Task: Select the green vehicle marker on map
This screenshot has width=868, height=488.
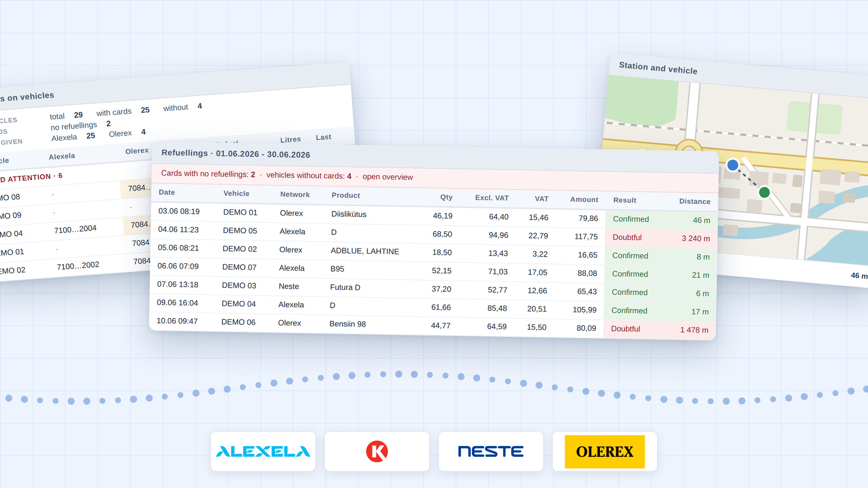Action: click(764, 192)
